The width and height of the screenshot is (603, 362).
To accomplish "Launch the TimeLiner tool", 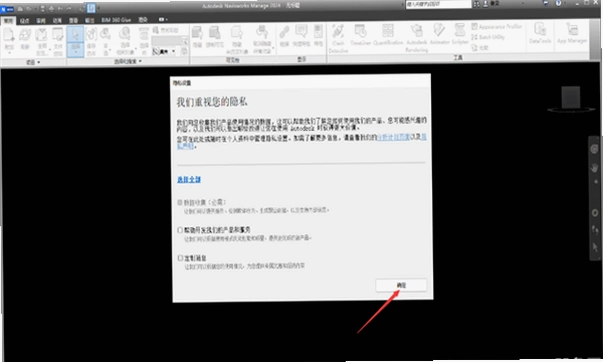I will coord(360,35).
